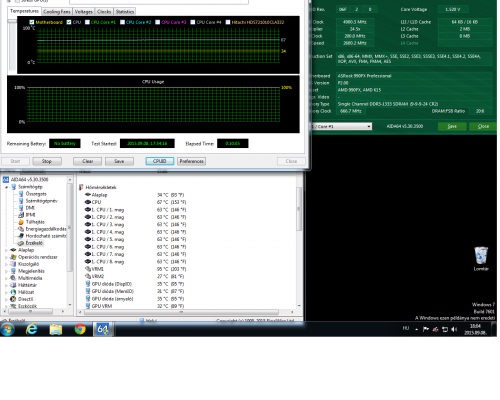Click the Alaplap board icon in sensor list
Viewport: 500px width, 400px height.
(88, 195)
